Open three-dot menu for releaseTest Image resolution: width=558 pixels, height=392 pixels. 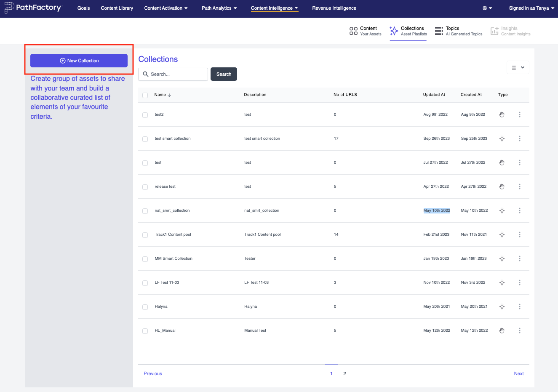[519, 187]
